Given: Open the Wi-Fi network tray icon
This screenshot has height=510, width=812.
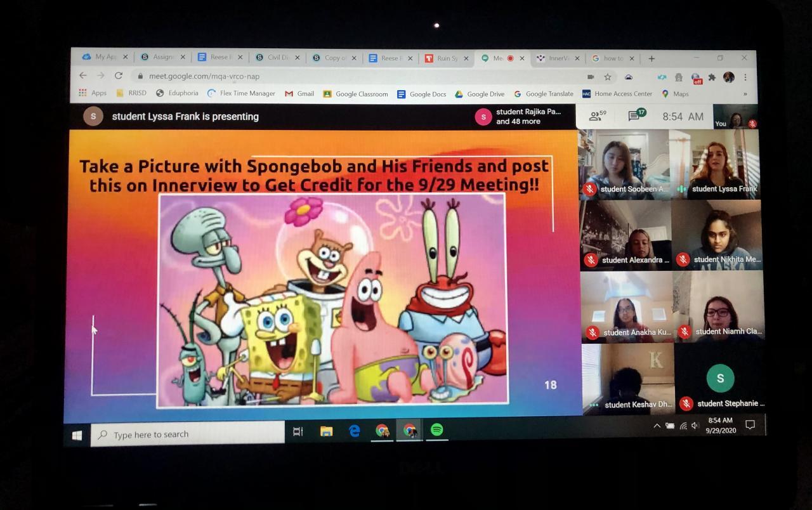Looking at the screenshot, I should pos(683,426).
